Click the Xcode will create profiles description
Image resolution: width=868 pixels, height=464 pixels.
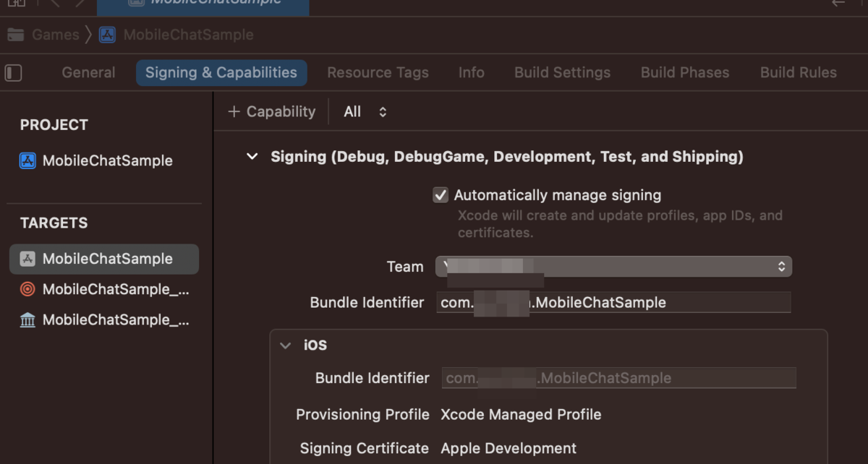[620, 224]
